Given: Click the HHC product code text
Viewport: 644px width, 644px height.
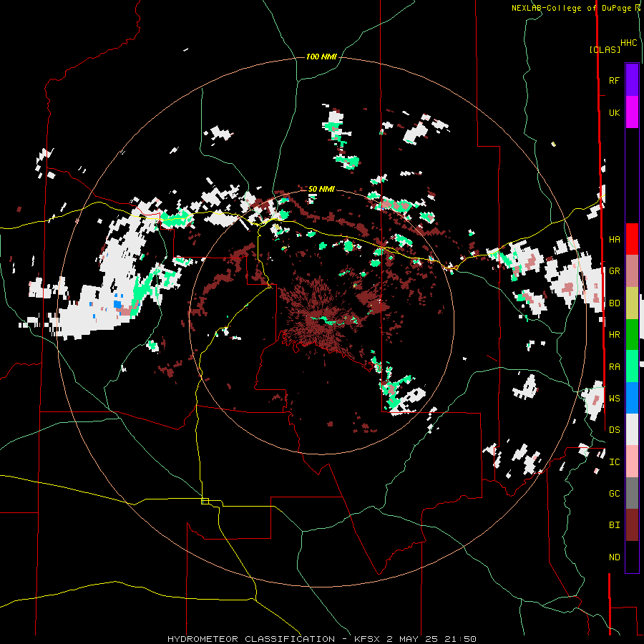Looking at the screenshot, I should (x=628, y=43).
